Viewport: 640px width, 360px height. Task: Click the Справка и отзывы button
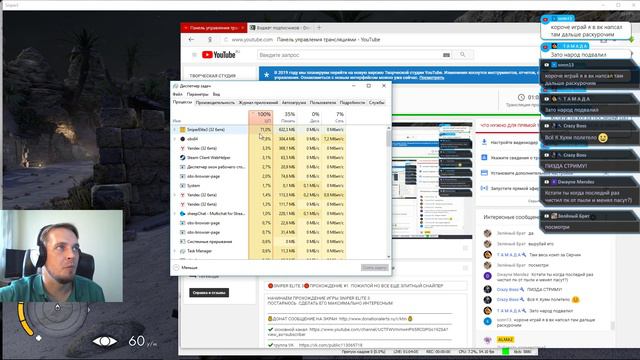point(209,293)
